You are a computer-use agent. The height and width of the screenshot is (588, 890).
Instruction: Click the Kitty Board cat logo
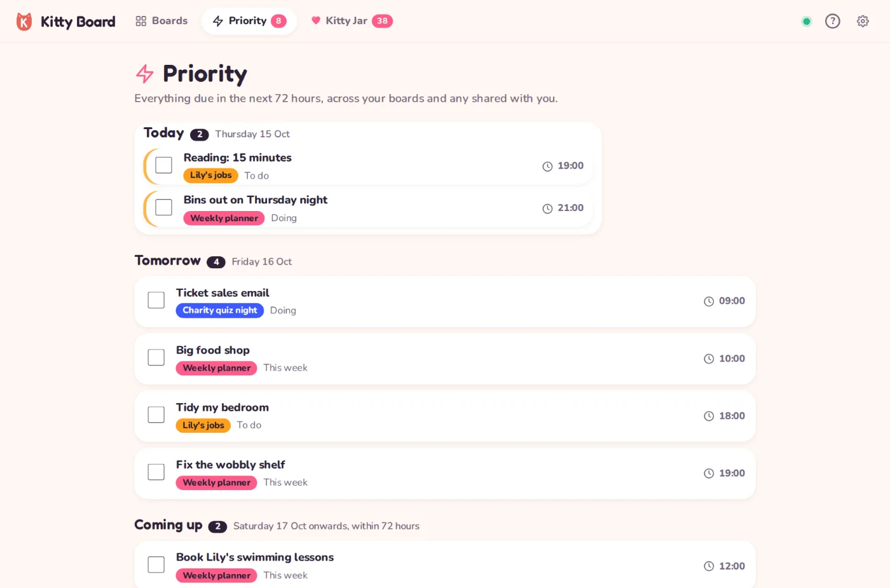coord(24,22)
